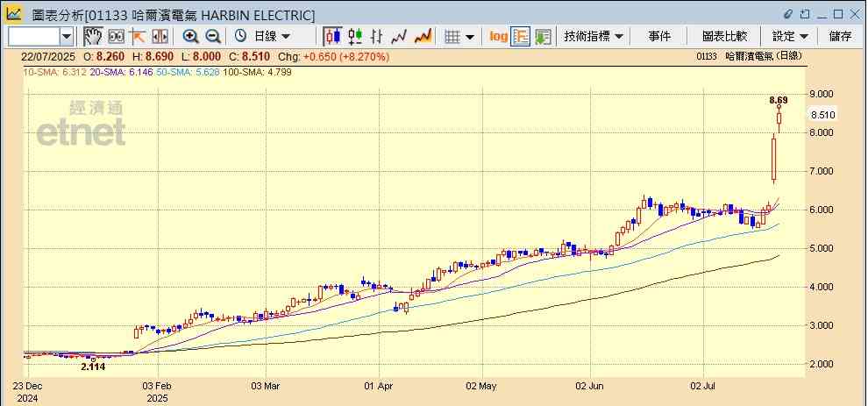Focus the stock code input field
The height and width of the screenshot is (406, 868).
tap(34, 37)
